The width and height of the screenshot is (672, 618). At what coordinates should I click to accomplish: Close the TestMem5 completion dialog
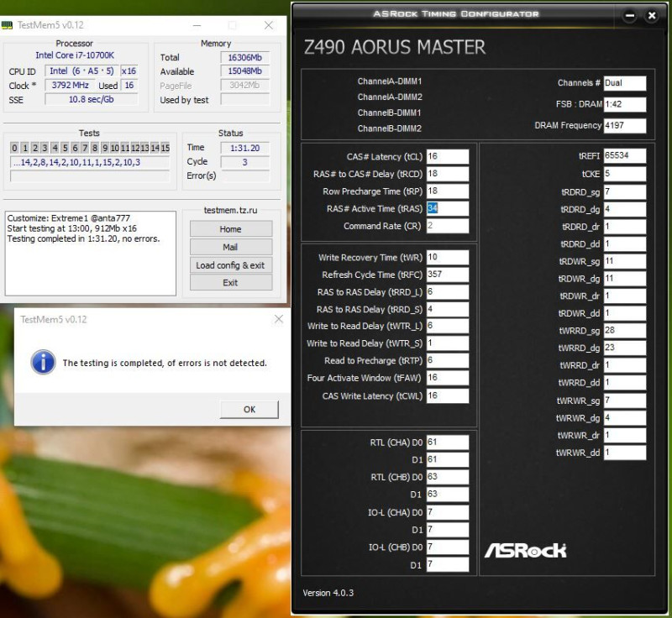(x=279, y=319)
